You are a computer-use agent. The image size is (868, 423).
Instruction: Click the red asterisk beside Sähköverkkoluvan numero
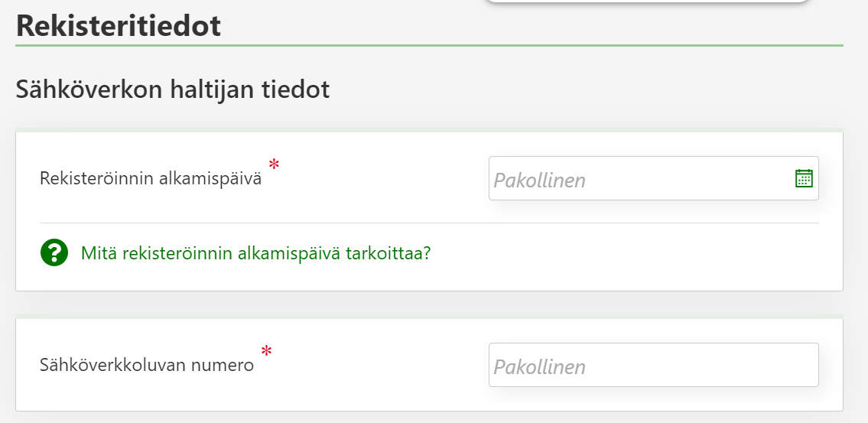[266, 351]
